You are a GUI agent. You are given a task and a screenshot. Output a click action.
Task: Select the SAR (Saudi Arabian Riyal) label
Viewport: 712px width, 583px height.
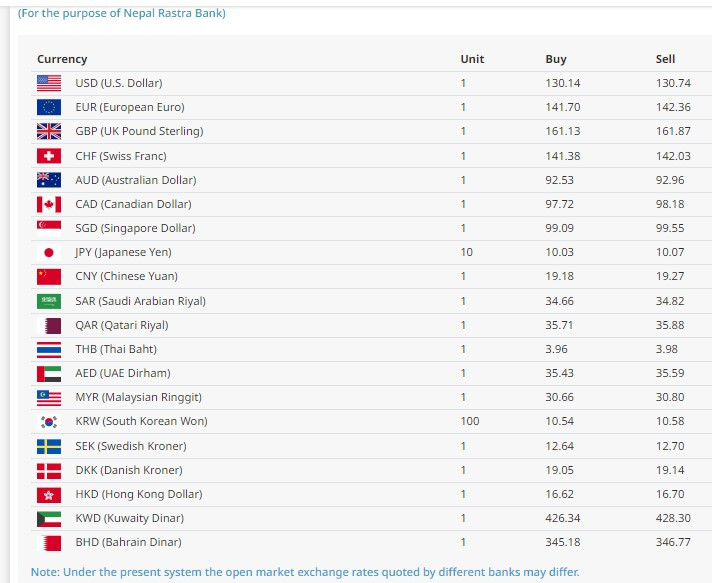(x=141, y=301)
